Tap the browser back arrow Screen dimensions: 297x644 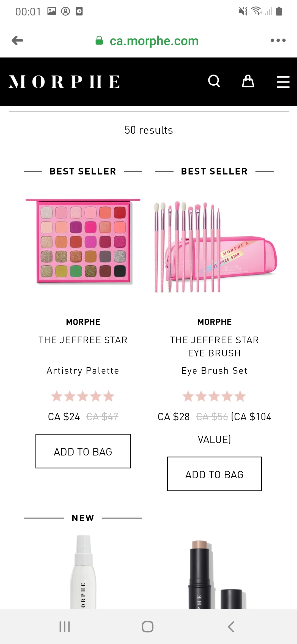point(18,40)
